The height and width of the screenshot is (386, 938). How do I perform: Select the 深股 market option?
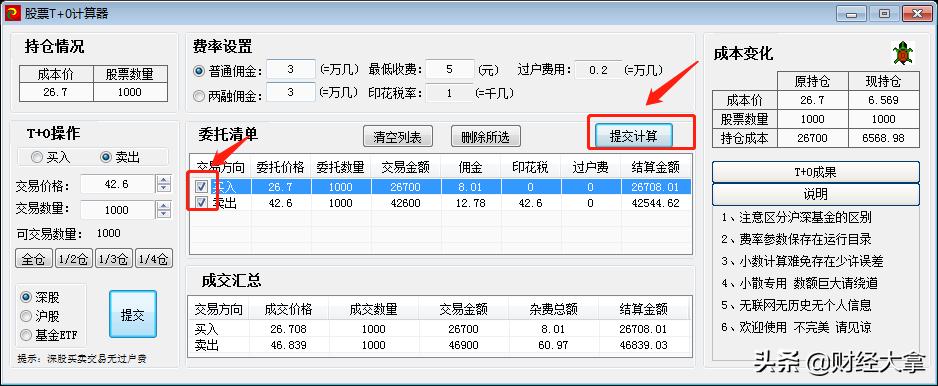[x=26, y=297]
